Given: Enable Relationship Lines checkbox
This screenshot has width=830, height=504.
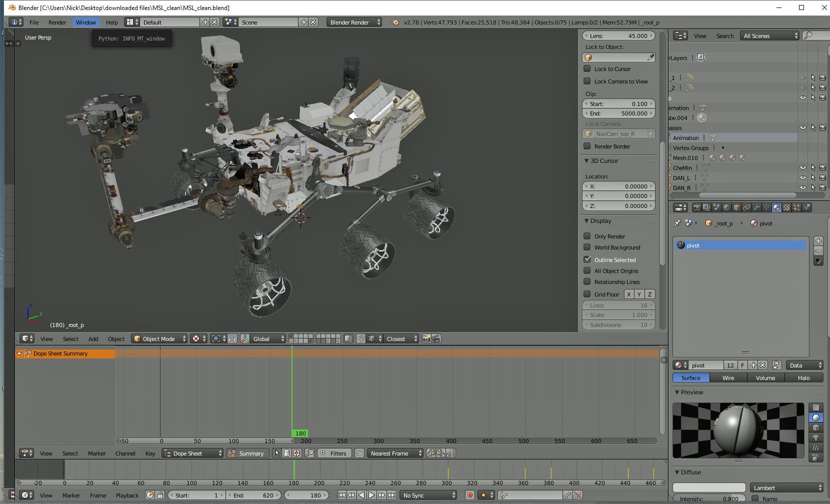Looking at the screenshot, I should pos(587,281).
